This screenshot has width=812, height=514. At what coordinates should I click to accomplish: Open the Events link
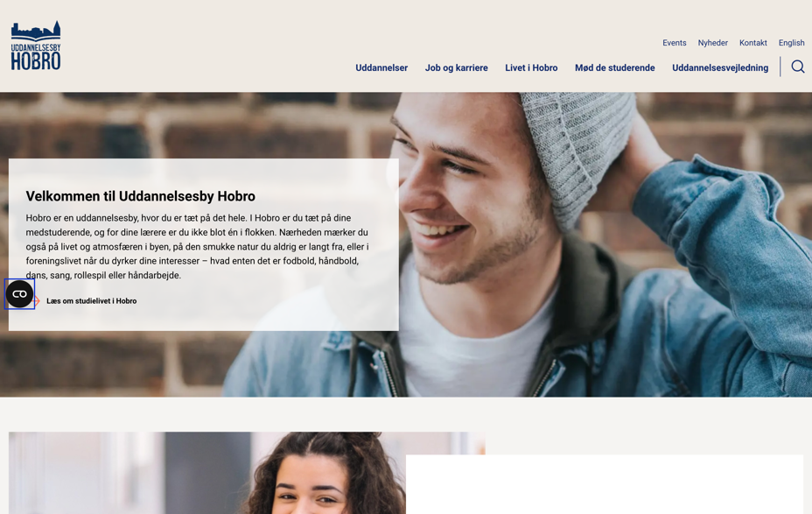[675, 43]
